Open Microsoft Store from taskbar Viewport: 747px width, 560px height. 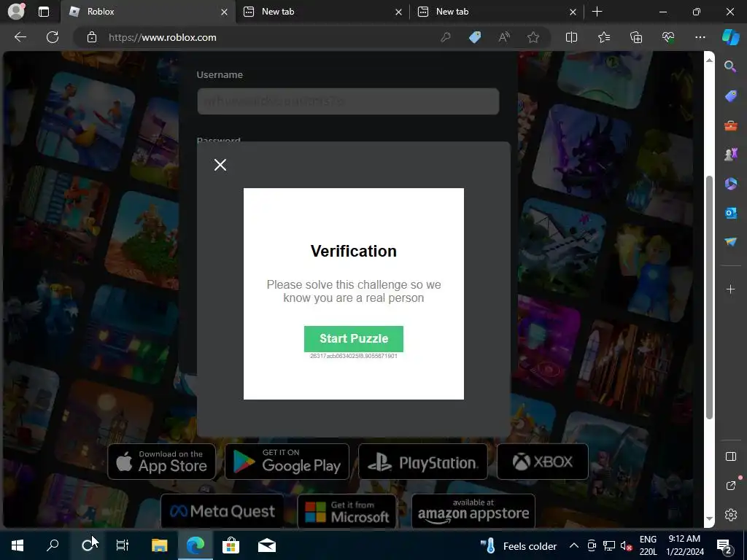click(x=231, y=545)
